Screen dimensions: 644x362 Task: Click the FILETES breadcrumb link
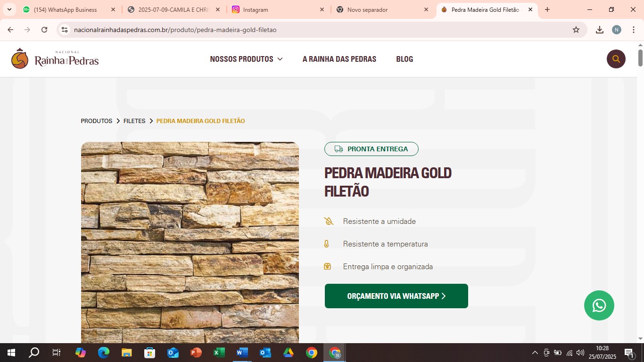pos(134,121)
